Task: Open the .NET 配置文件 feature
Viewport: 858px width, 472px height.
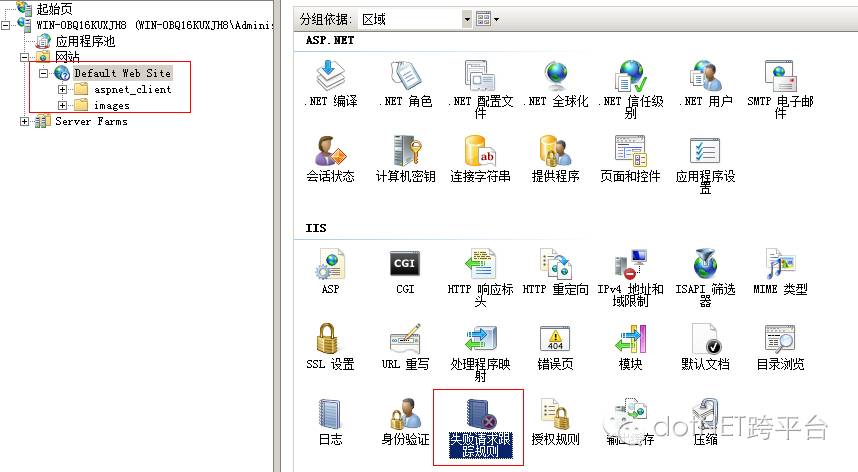Action: 480,89
